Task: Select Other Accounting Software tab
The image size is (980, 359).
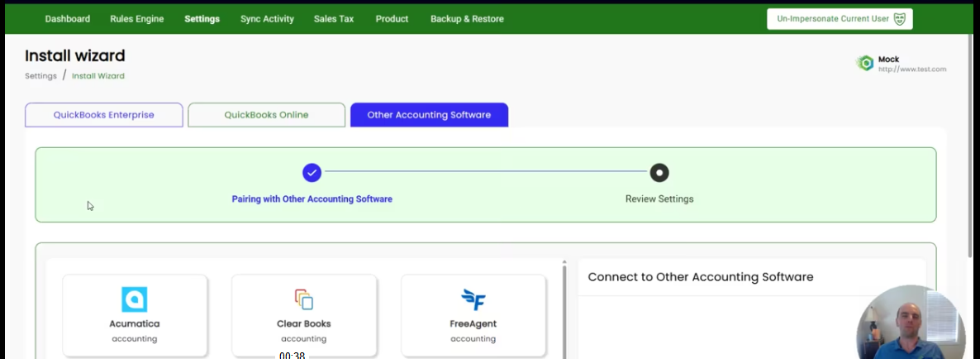Action: pos(429,115)
